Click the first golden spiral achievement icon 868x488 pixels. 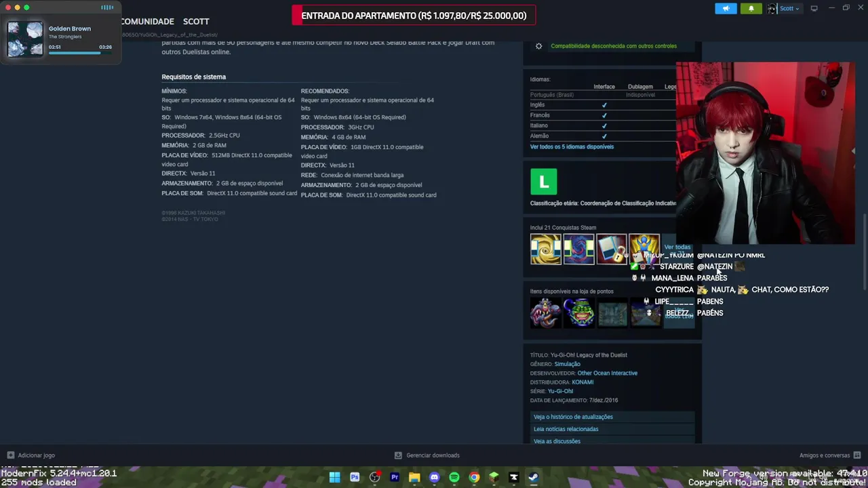(546, 249)
